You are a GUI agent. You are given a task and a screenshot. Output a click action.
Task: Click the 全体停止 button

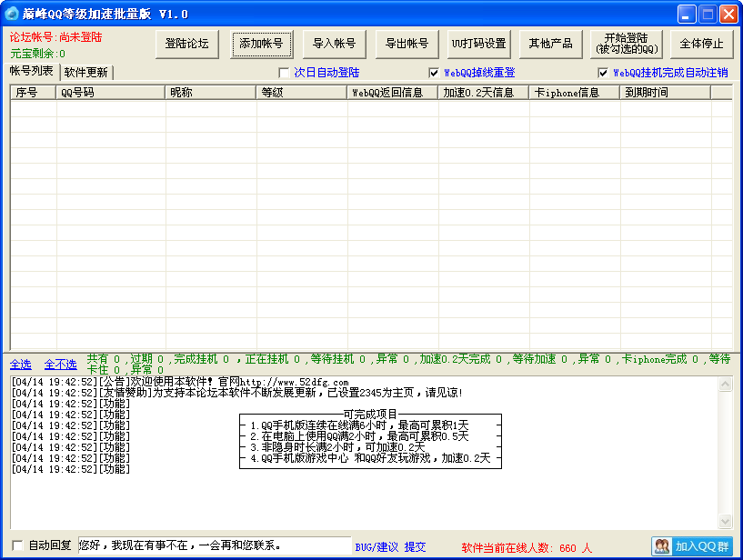coord(701,44)
